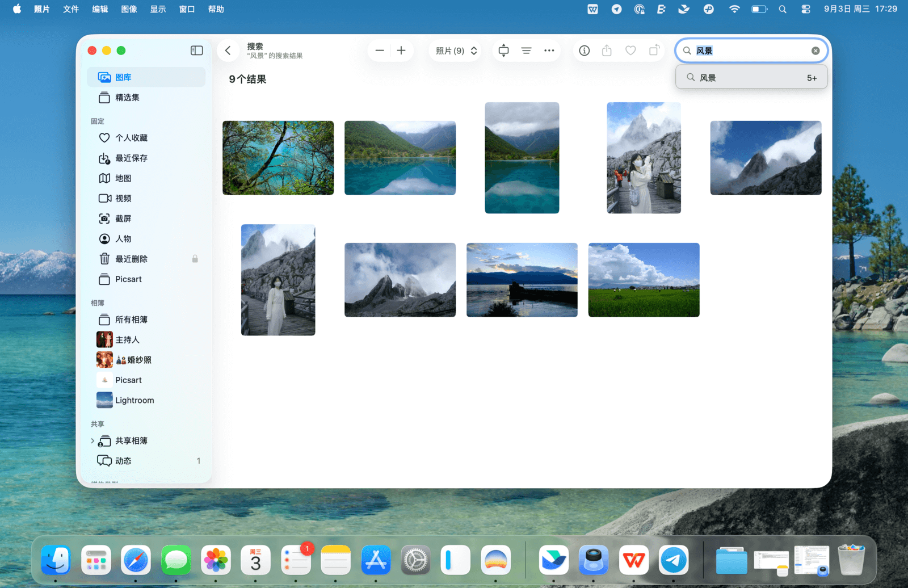Screen dimensions: 908x588
Task: Open Control Center in the menu bar
Action: coord(805,9)
